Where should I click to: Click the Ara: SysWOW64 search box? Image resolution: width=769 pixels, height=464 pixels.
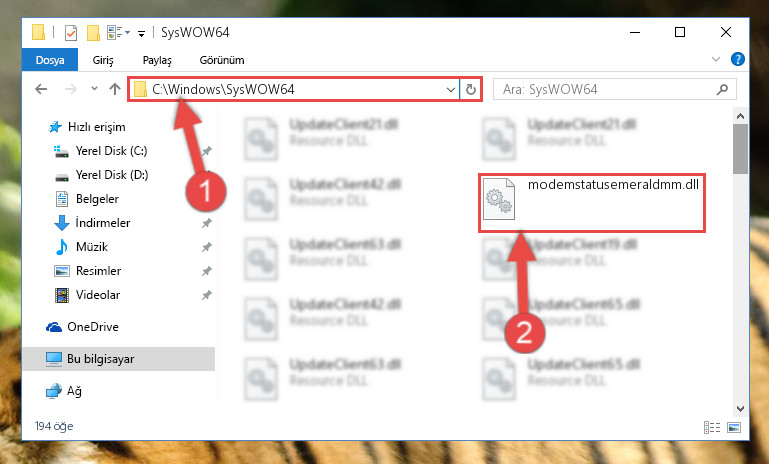coord(606,89)
